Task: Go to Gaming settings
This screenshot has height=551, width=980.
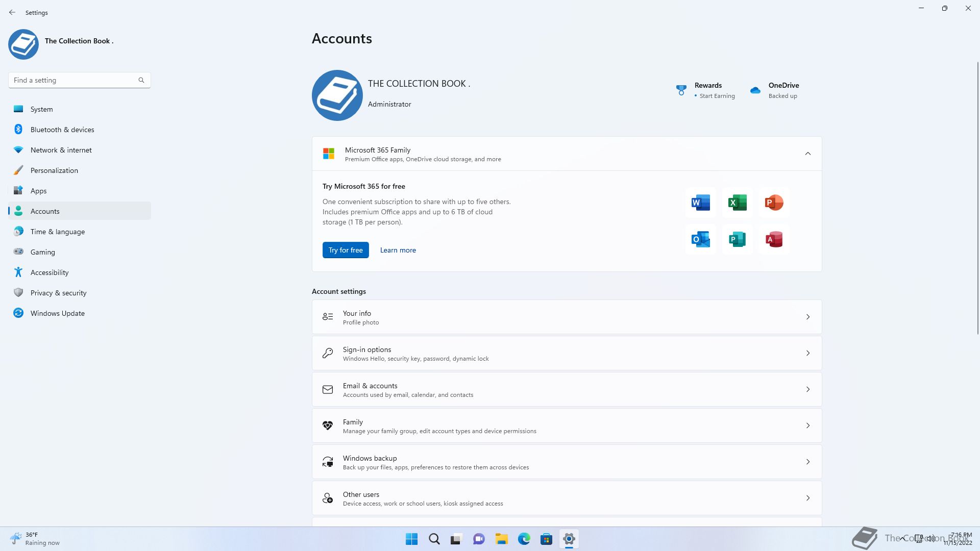Action: coord(80,252)
